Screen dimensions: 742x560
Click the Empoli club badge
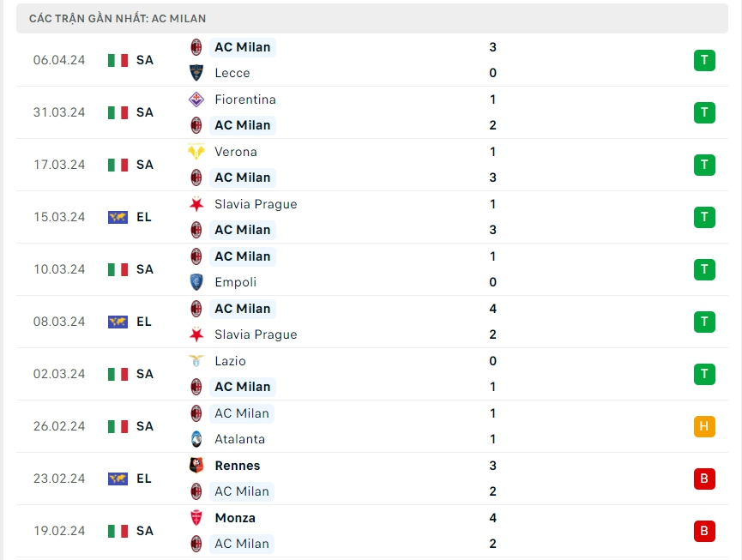(196, 282)
